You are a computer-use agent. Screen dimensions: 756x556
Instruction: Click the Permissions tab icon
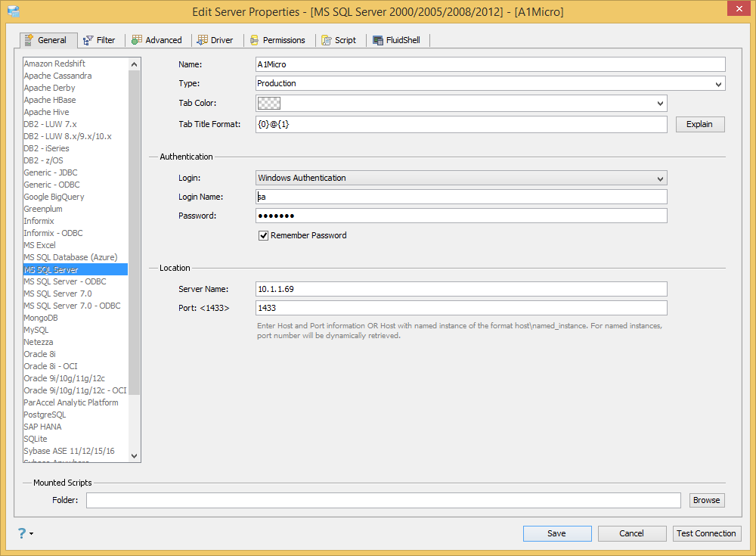(x=254, y=41)
